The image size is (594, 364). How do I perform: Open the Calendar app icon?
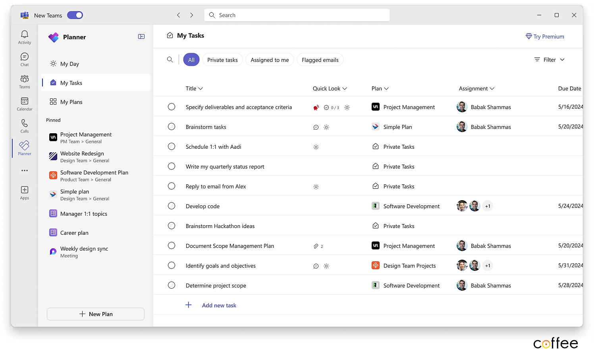coord(25,101)
